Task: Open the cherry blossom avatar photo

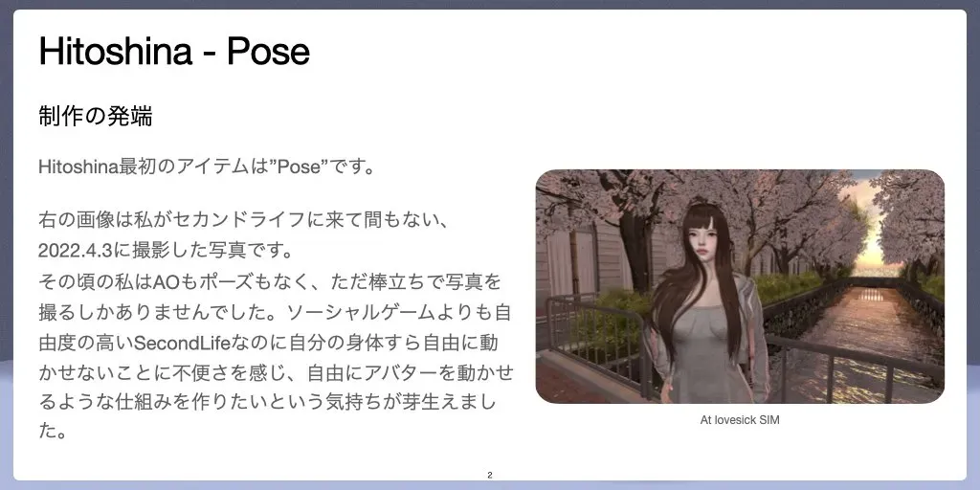Action: click(740, 286)
